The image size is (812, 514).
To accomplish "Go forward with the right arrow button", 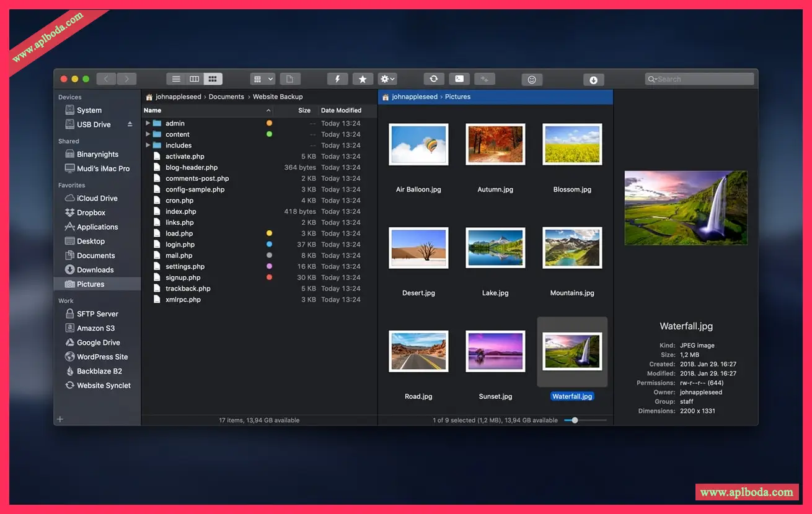I will click(126, 79).
